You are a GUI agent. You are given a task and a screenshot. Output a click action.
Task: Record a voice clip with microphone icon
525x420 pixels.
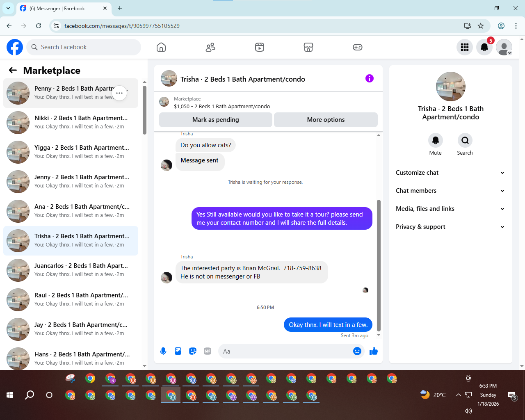[x=163, y=351]
